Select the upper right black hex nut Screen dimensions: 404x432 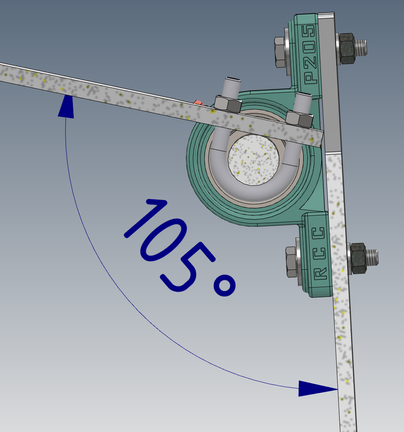(347, 48)
